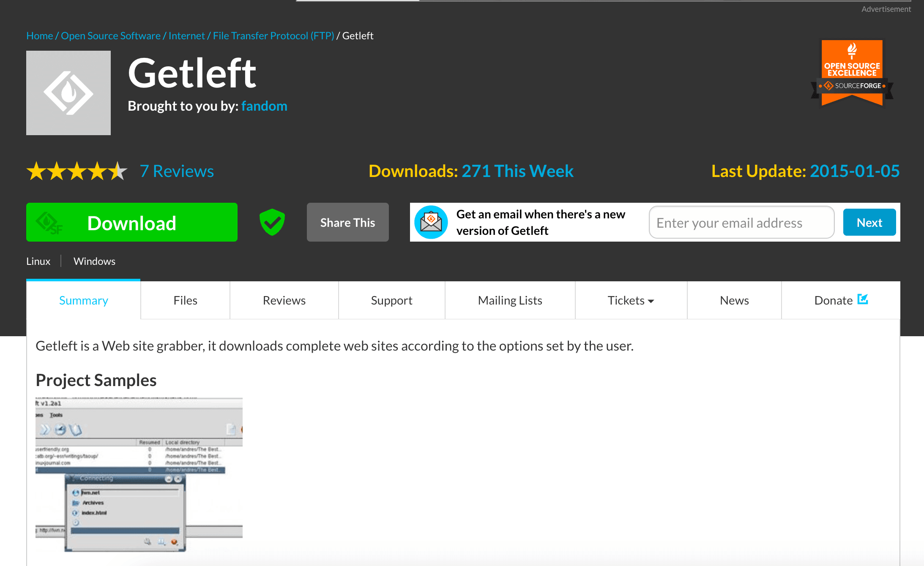This screenshot has width=924, height=566.
Task: Switch to the Mailing Lists tab
Action: (510, 300)
